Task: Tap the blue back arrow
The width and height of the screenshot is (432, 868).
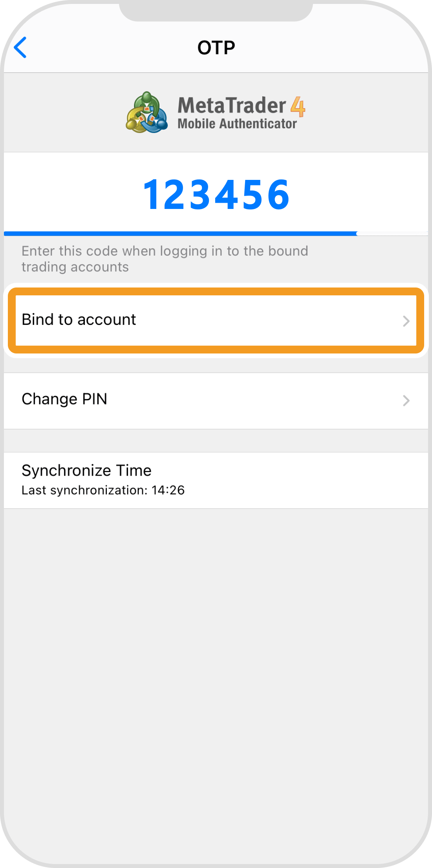Action: [x=20, y=48]
